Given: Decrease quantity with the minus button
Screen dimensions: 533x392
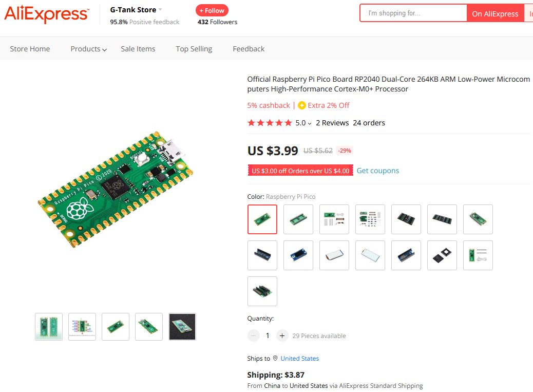Looking at the screenshot, I should [254, 335].
